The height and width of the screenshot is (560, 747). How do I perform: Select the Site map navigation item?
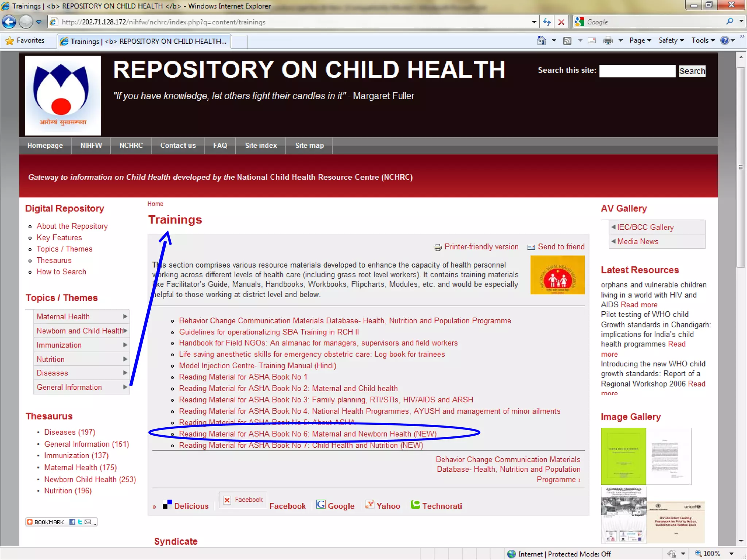point(309,145)
